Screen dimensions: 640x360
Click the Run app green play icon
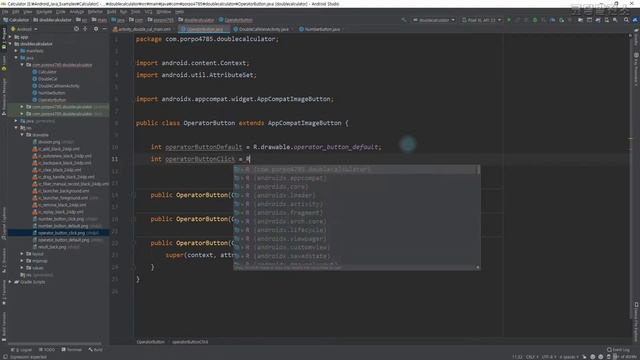tap(509, 20)
